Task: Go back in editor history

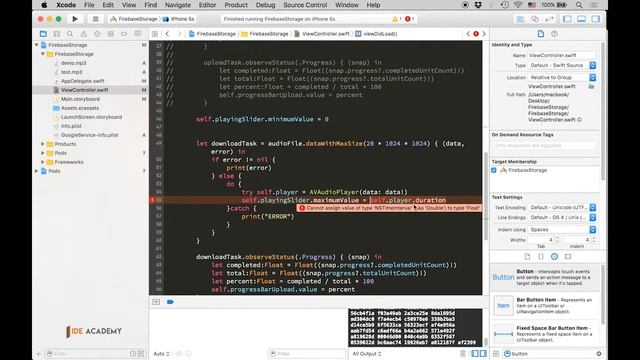Action: coord(167,34)
